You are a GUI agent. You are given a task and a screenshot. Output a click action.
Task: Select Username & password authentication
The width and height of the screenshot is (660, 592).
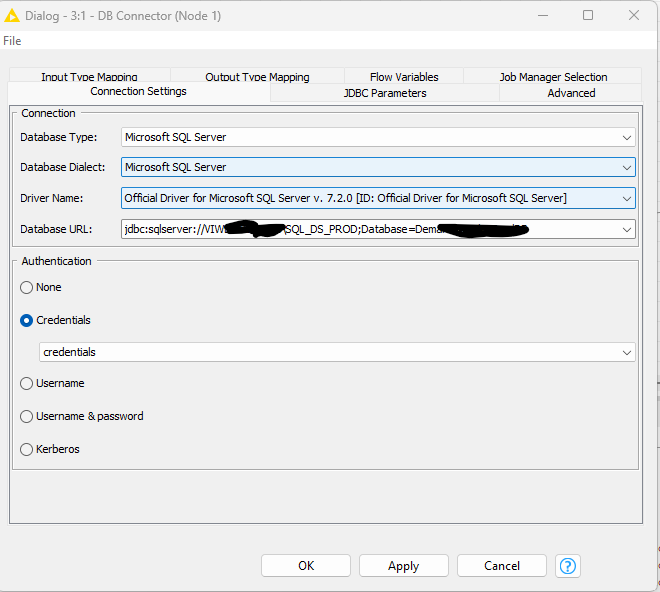(x=27, y=416)
